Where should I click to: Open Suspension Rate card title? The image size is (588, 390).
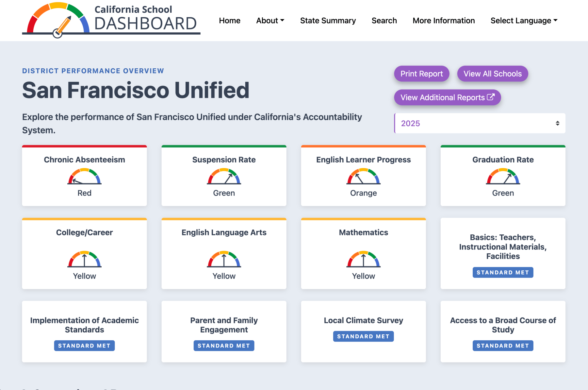pos(224,160)
